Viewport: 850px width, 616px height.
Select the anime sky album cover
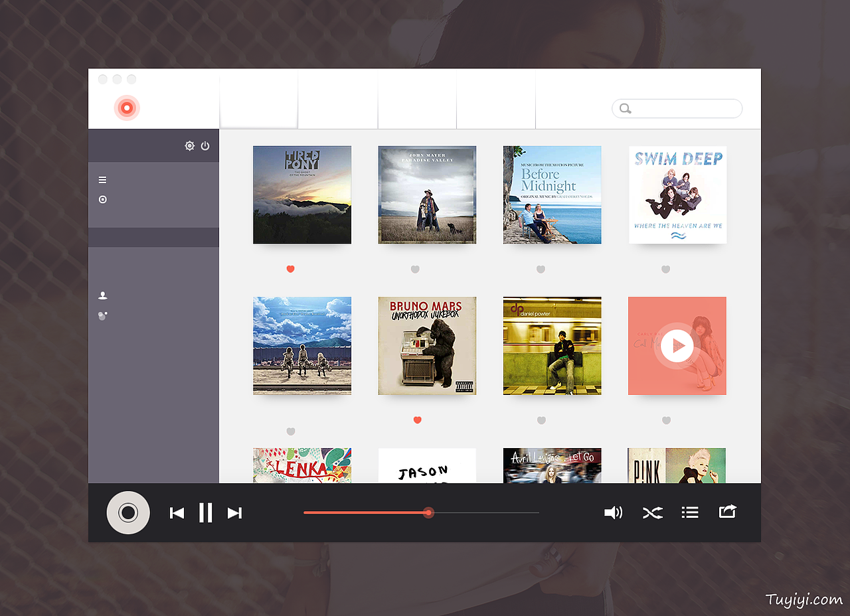coord(302,346)
